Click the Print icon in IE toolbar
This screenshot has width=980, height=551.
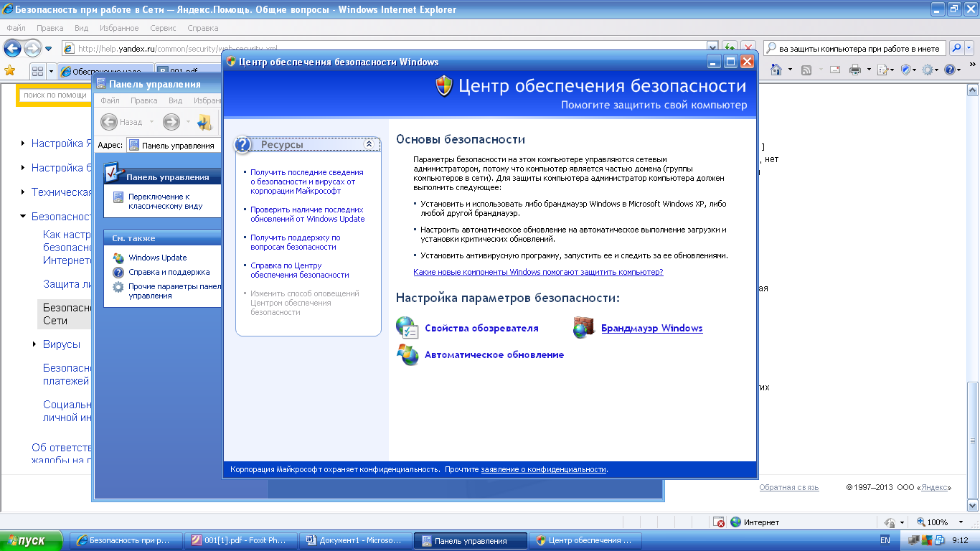[855, 70]
